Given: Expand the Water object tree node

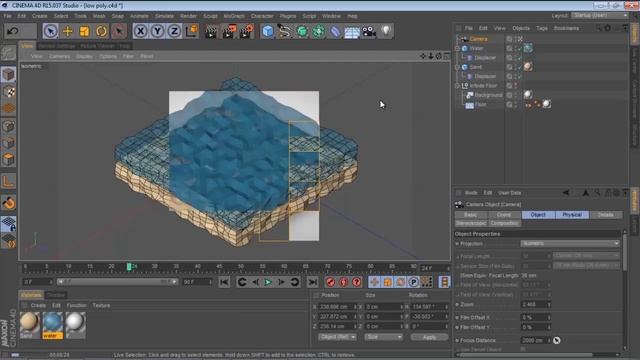Looking at the screenshot, I should point(457,48).
